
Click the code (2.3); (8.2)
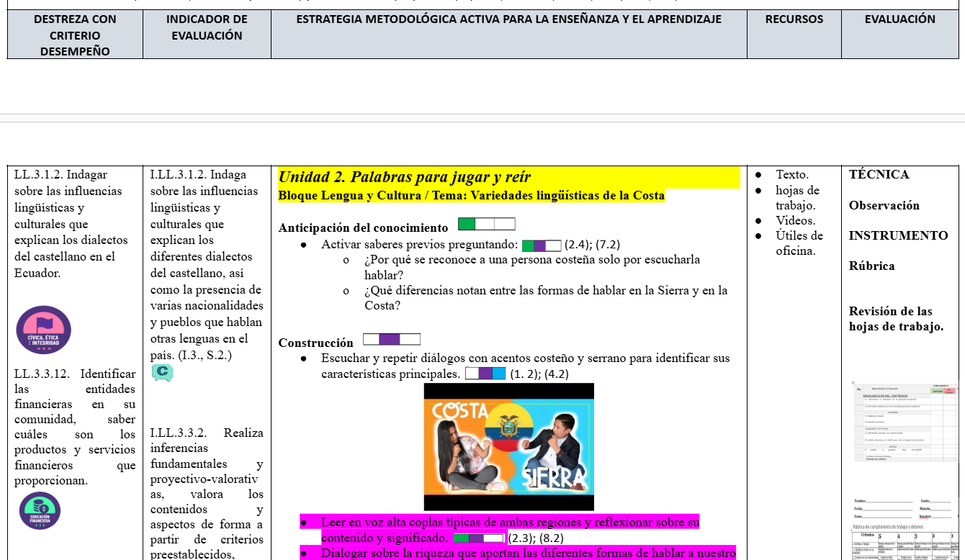point(536,538)
